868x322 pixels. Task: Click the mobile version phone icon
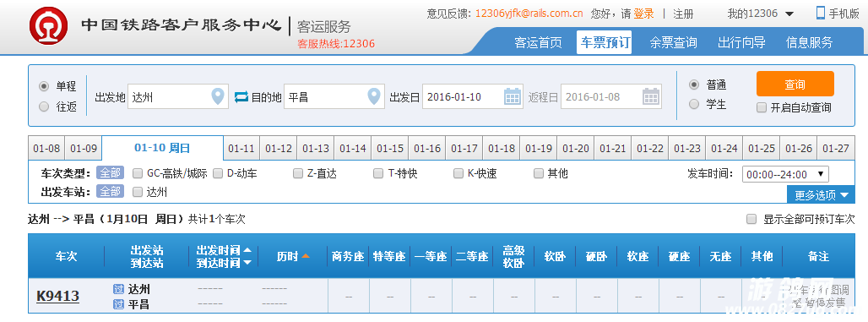(821, 13)
